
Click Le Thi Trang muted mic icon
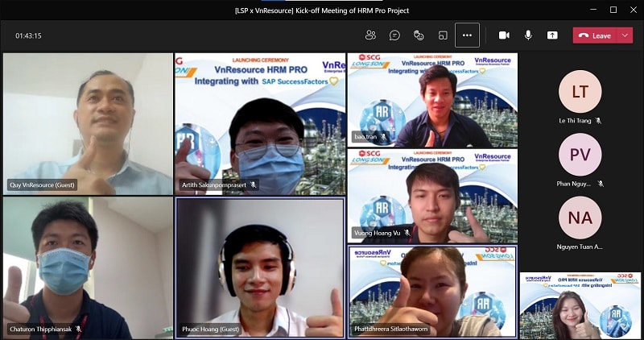click(x=598, y=121)
